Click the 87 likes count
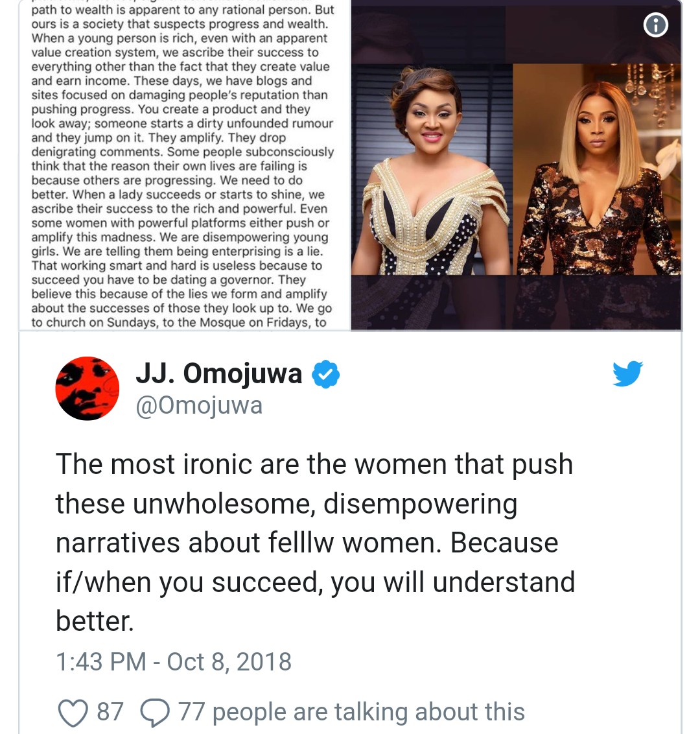The width and height of the screenshot is (700, 734). point(110,711)
